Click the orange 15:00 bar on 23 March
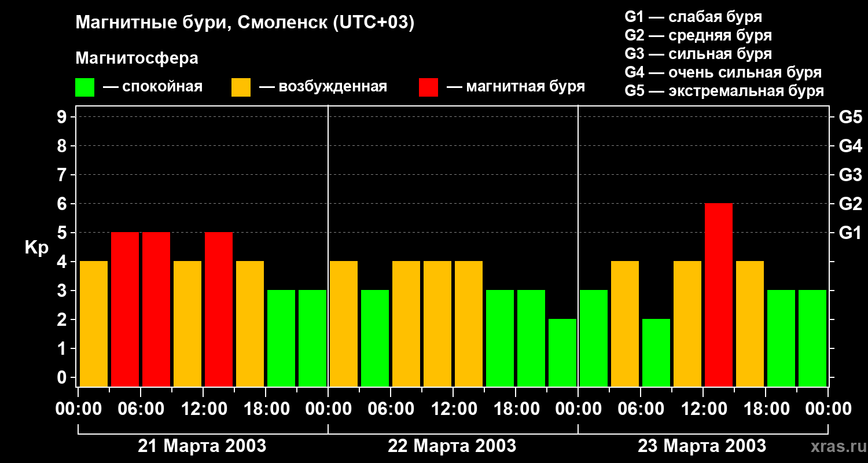This screenshot has height=463, width=868. 750,324
